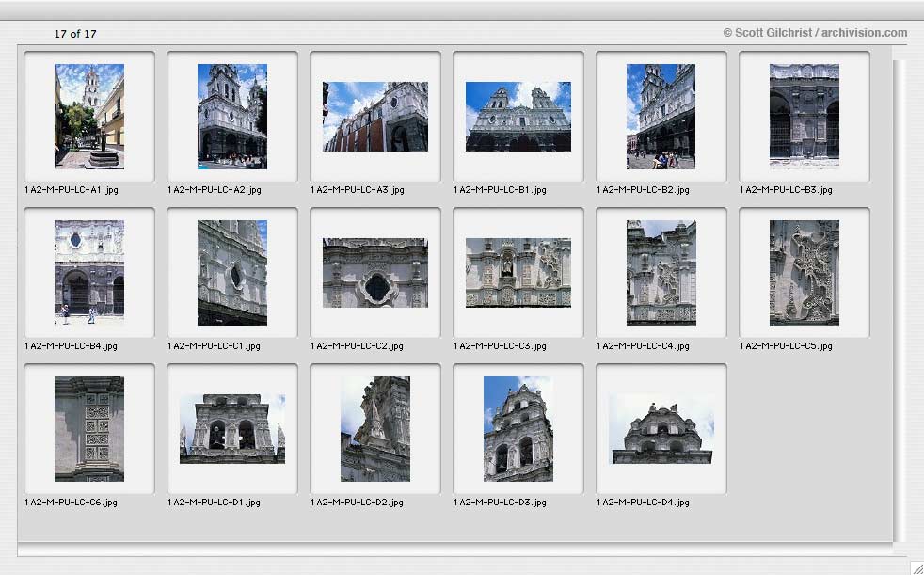Select thumbnail 1A2-M-PU-LC-C1.jpg
The width and height of the screenshot is (924, 575).
(x=232, y=273)
